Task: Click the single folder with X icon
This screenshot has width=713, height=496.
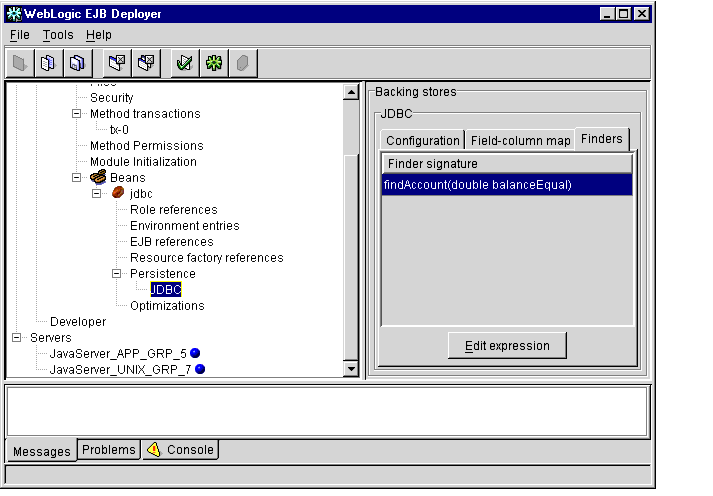Action: (x=117, y=63)
